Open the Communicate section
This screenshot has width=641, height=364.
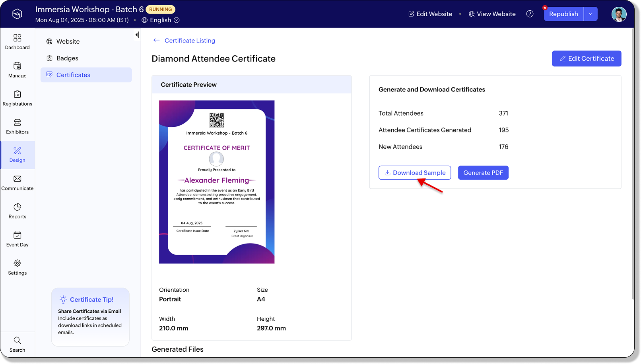17,183
